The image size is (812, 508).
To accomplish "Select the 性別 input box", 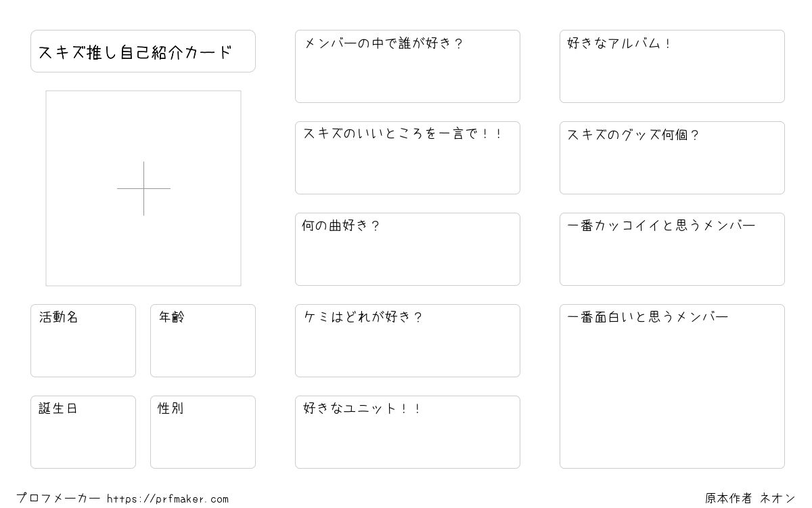I will [x=203, y=432].
